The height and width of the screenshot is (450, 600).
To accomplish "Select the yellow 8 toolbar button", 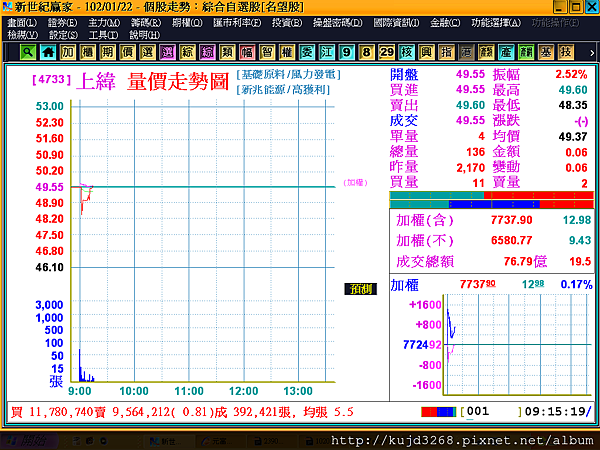I will tap(366, 52).
